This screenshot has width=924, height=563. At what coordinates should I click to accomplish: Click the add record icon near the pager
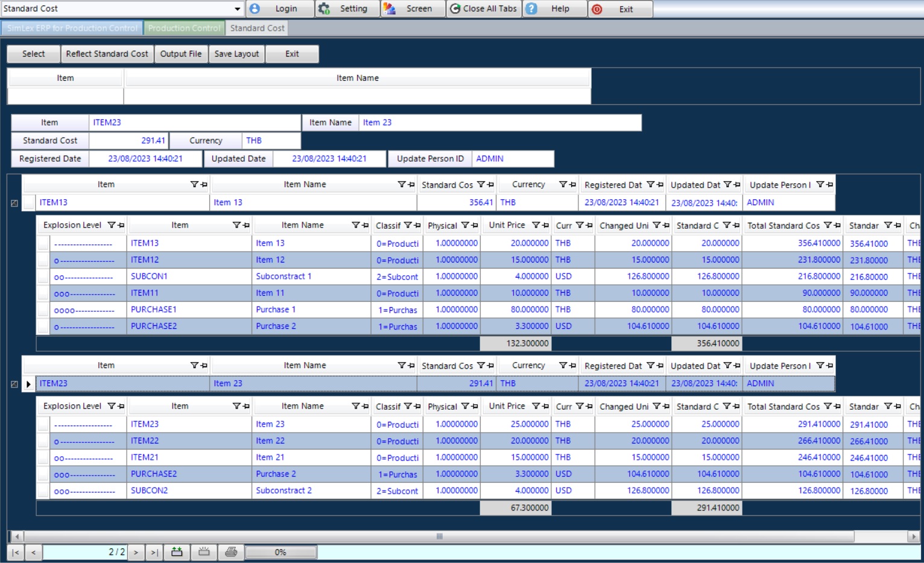(x=177, y=552)
